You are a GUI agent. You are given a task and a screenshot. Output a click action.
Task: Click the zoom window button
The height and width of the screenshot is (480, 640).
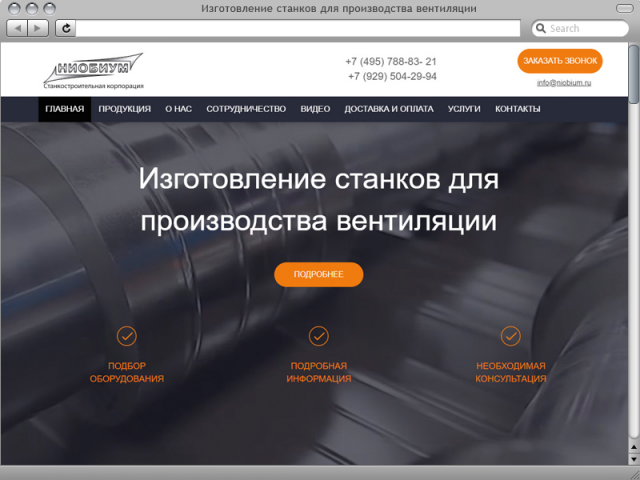(49, 9)
